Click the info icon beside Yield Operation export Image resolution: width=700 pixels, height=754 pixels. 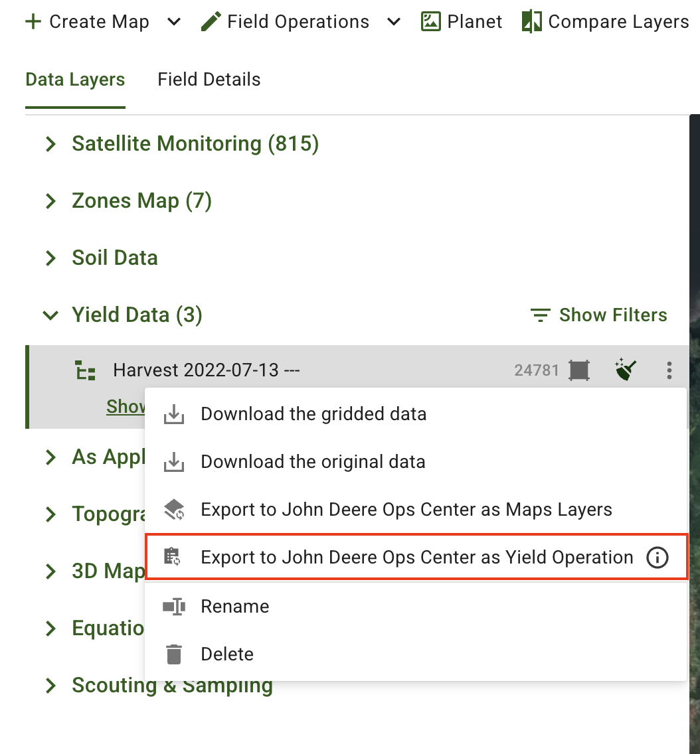pyautogui.click(x=657, y=558)
